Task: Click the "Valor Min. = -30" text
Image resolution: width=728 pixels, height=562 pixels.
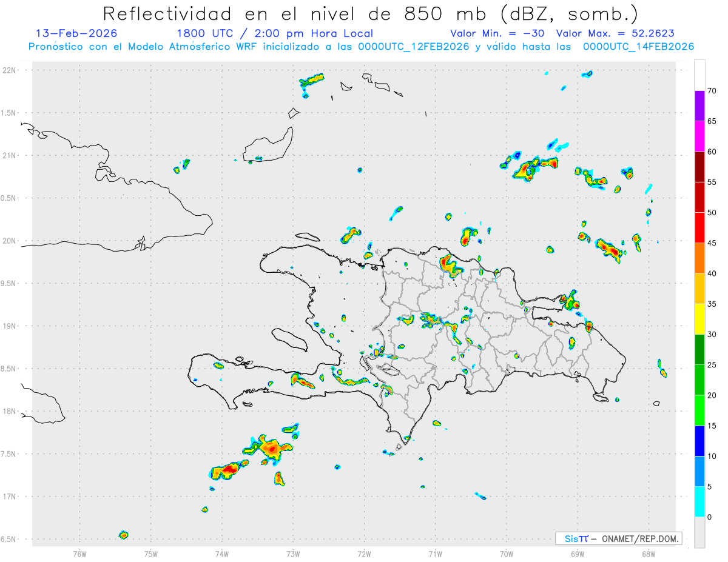Action: coord(498,33)
